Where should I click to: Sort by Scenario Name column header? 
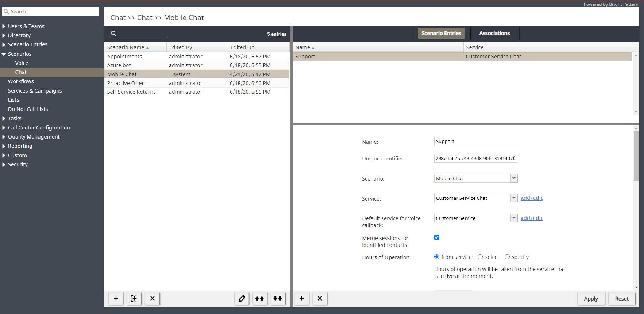coord(135,47)
